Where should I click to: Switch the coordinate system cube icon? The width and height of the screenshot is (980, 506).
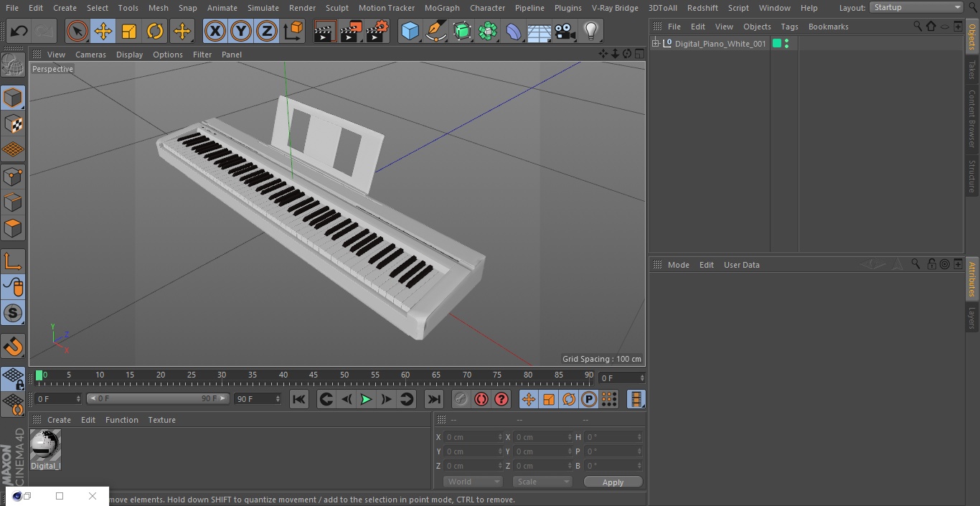click(x=293, y=32)
